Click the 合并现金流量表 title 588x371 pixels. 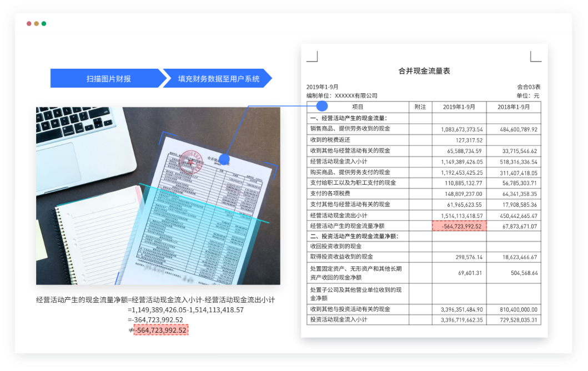pos(424,71)
